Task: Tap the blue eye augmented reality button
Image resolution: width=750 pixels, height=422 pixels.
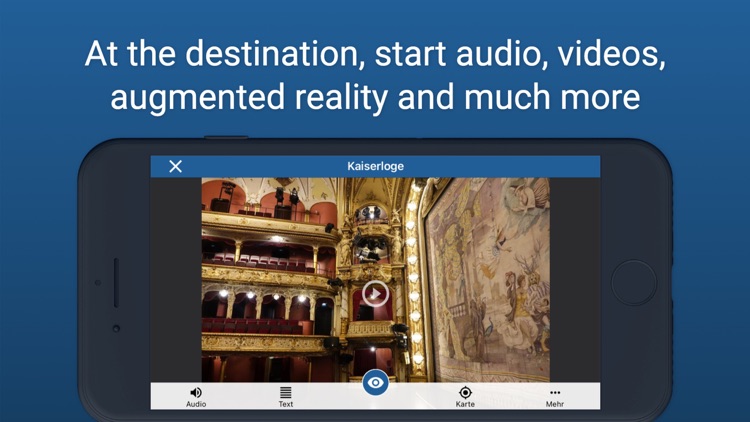Action: (x=375, y=383)
